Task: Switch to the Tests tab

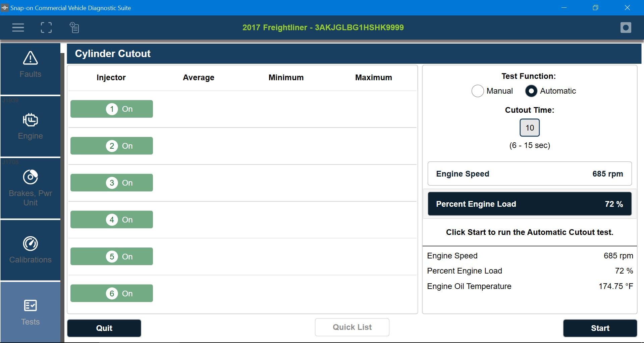Action: [x=31, y=312]
